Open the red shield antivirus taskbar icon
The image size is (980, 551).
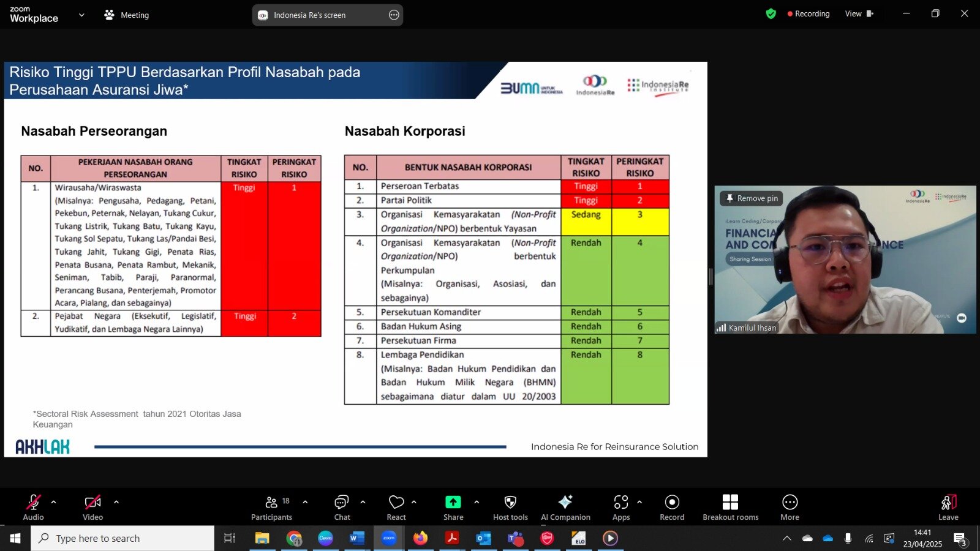pos(547,538)
